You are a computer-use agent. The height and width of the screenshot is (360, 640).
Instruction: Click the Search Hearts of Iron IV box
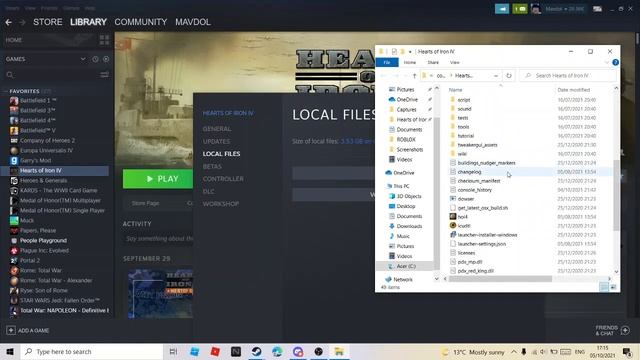point(568,76)
